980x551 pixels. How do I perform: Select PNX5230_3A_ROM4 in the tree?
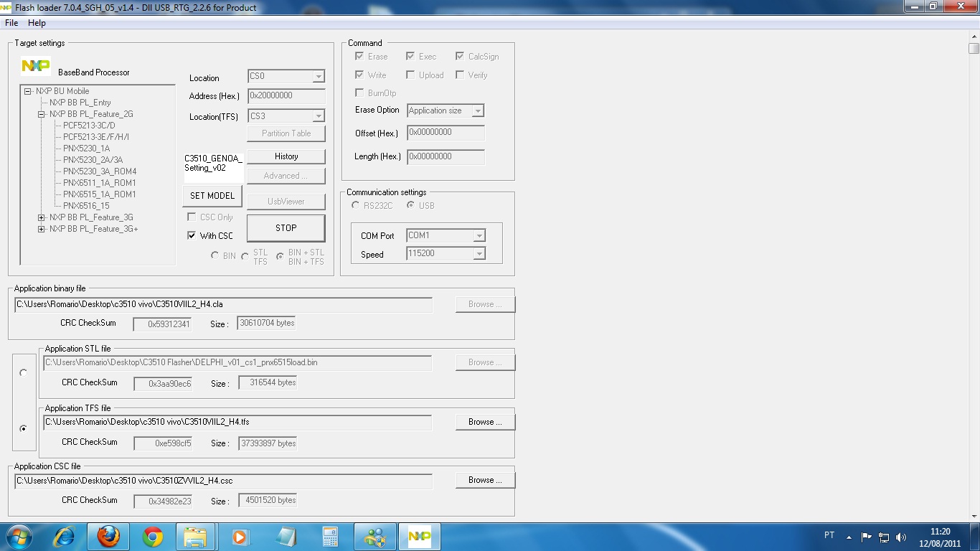coord(100,171)
